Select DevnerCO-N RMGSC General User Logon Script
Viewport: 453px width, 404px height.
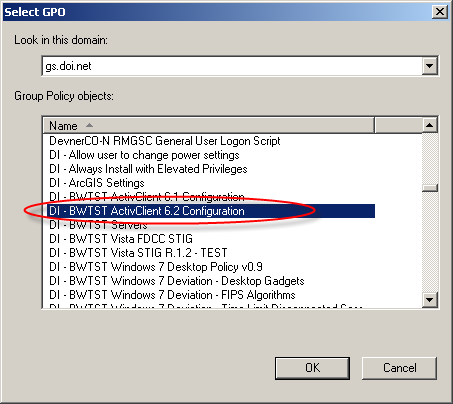165,141
